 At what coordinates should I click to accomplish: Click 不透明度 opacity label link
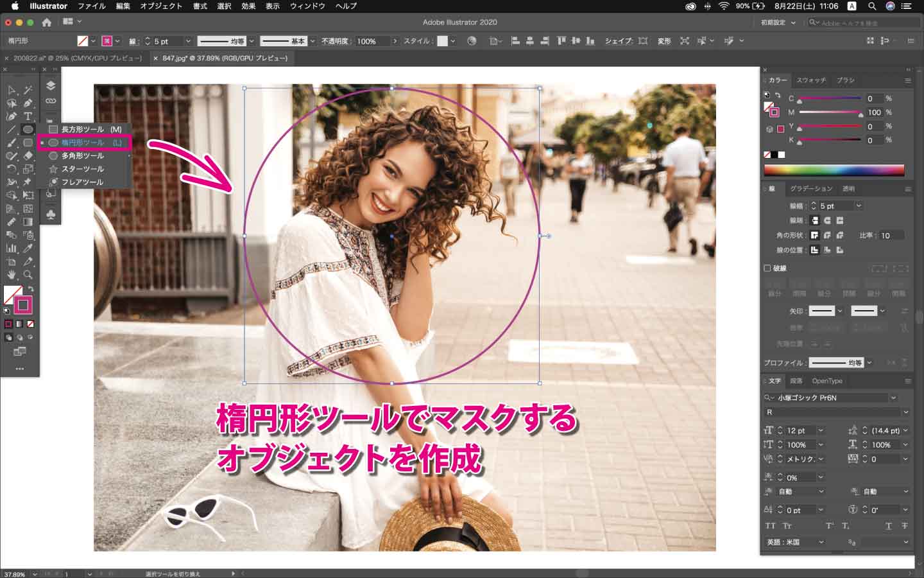[x=334, y=41]
